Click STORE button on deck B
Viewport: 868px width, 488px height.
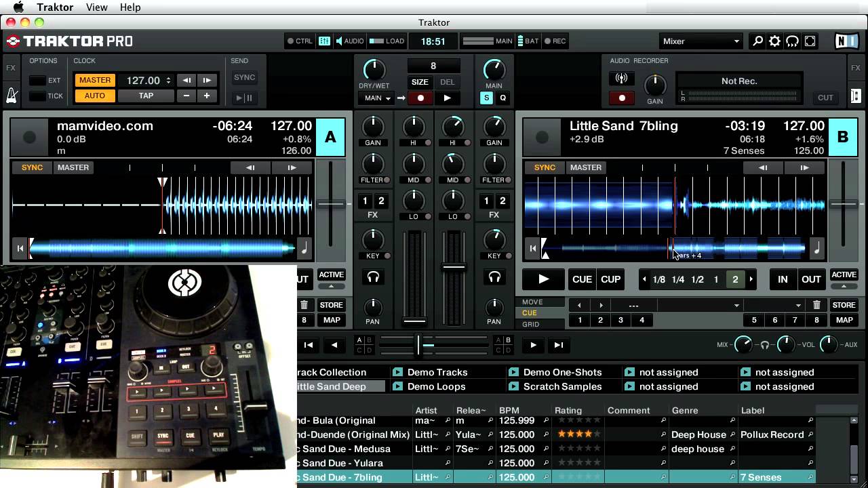pos(844,305)
